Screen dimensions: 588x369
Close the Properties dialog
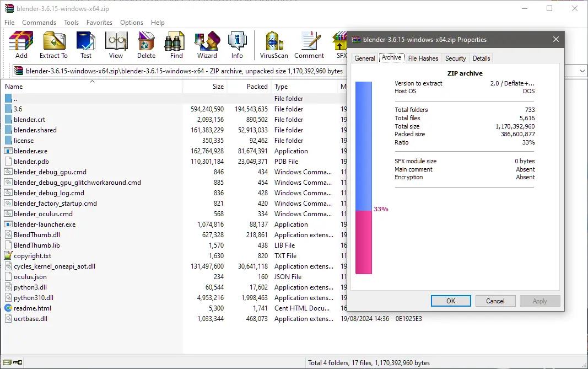coord(555,39)
